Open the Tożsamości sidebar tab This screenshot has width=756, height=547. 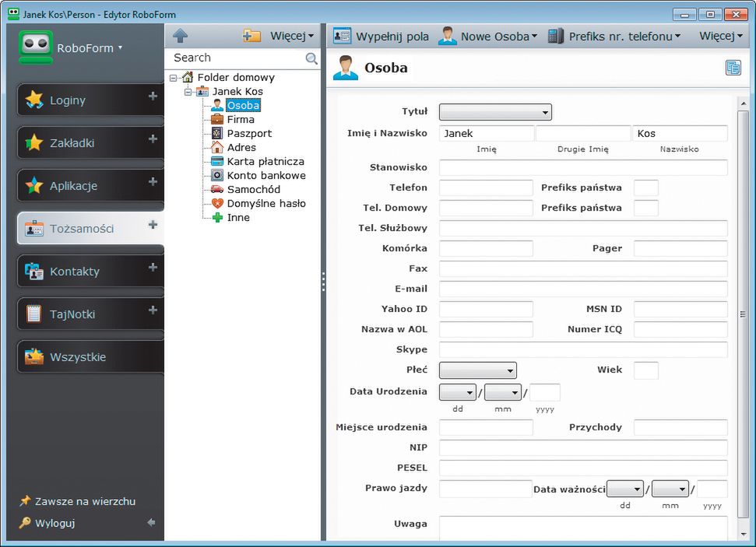pos(82,229)
